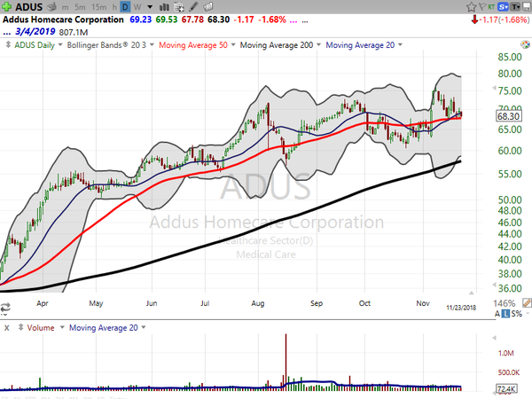Click the notes card icon in toolbar
Image resolution: width=532 pixels, height=399 pixels.
click(x=208, y=6)
